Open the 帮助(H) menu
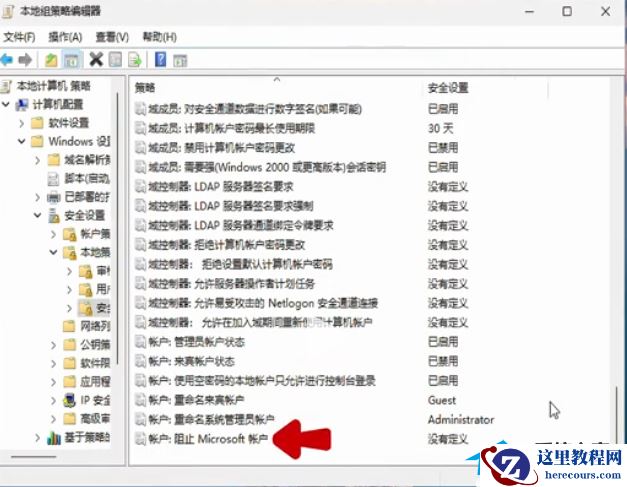 tap(160, 37)
